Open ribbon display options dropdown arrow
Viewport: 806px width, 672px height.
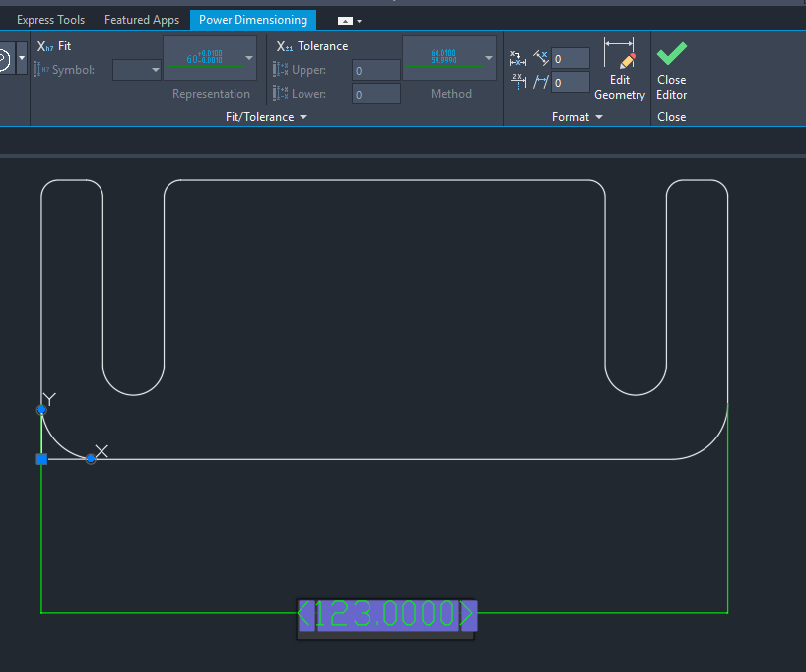[359, 21]
